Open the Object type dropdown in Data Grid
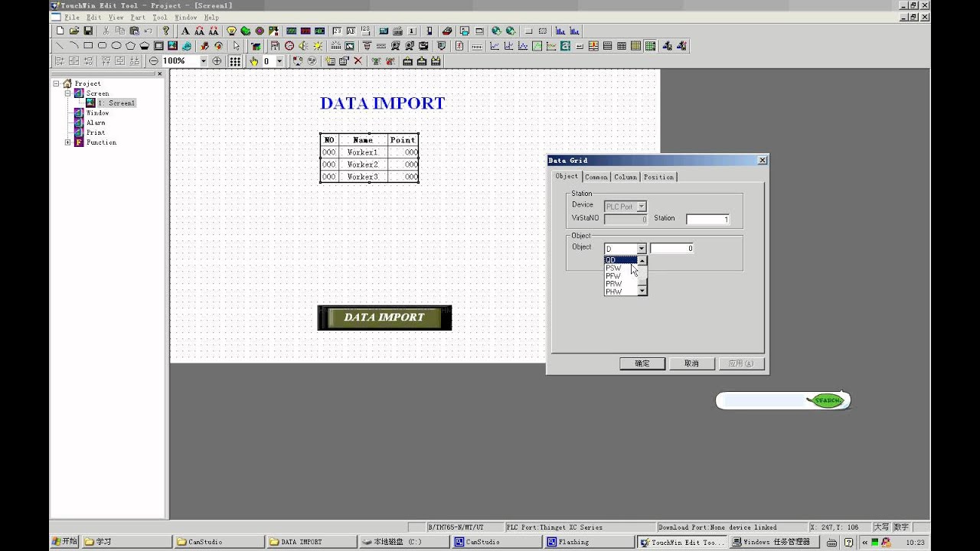Image resolution: width=980 pixels, height=551 pixels. [x=642, y=249]
